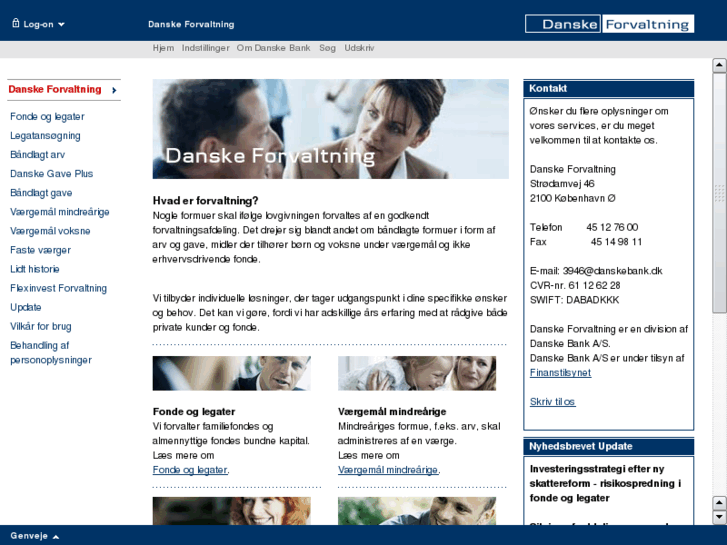The width and height of the screenshot is (727, 545).
Task: Open Flexinvest Forvaltning in the sidebar
Action: pos(58,288)
